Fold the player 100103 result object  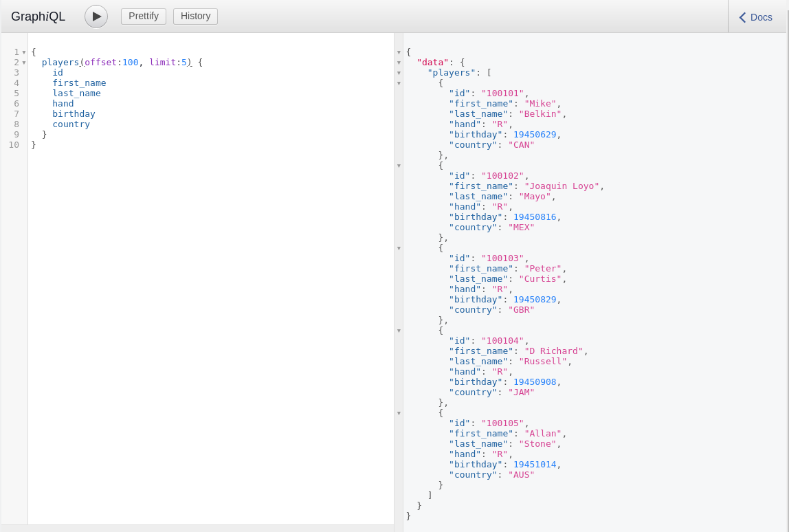coord(399,248)
